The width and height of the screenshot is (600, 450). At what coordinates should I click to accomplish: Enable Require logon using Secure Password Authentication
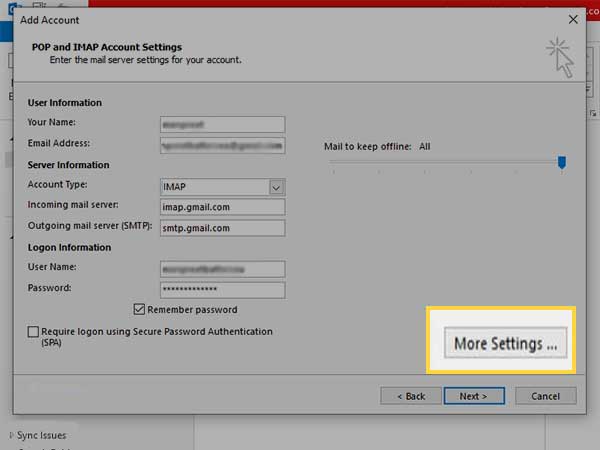pos(33,331)
